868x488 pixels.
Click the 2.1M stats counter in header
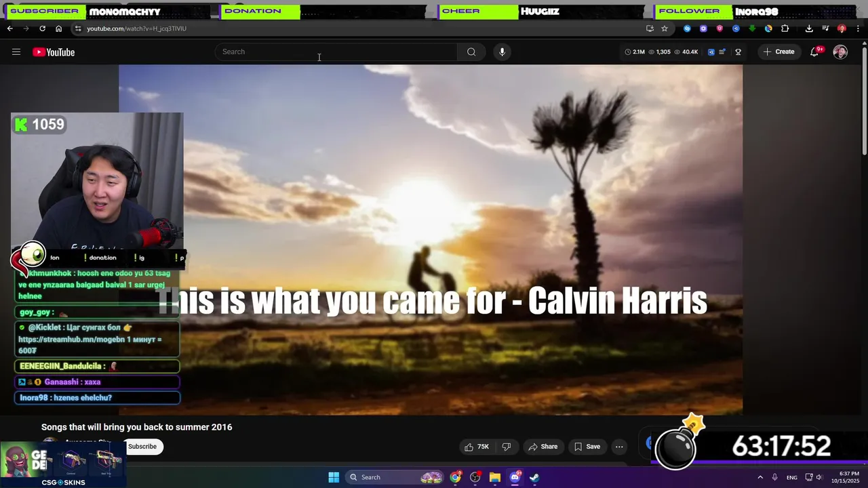(635, 52)
